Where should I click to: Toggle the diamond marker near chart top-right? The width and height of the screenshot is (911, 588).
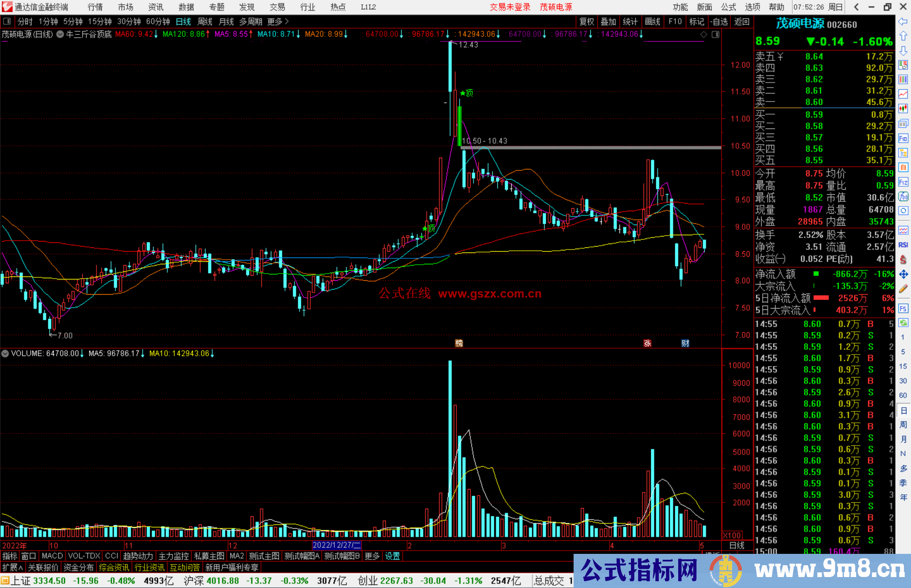click(703, 35)
